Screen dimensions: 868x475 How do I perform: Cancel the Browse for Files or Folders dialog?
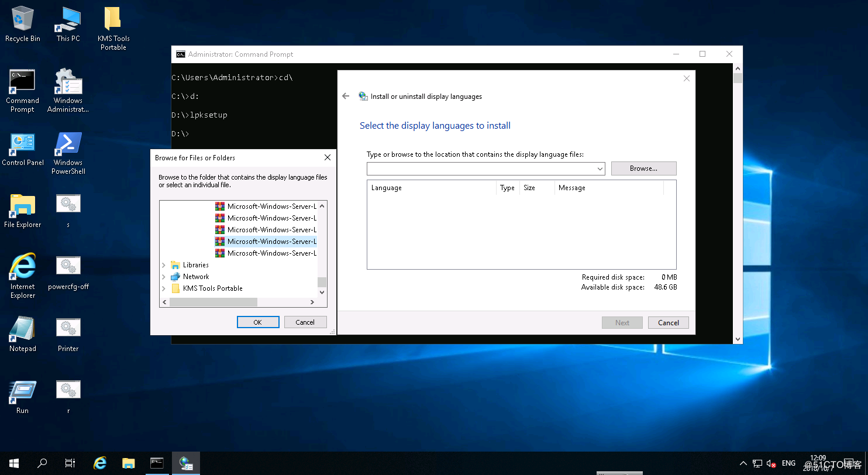(305, 322)
